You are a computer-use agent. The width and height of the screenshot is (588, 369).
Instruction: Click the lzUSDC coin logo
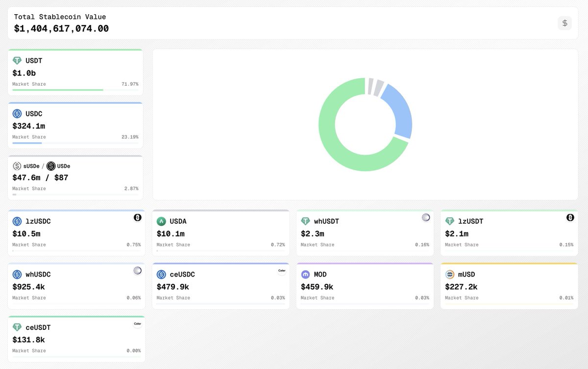click(x=17, y=221)
